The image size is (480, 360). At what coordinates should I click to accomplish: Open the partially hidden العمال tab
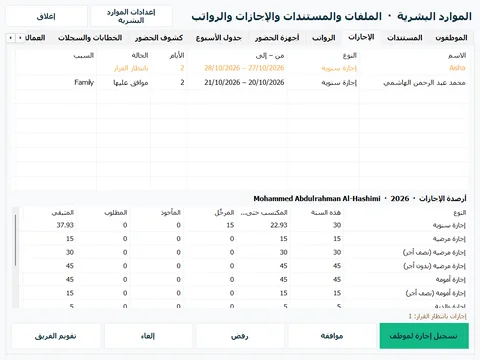tap(35, 38)
